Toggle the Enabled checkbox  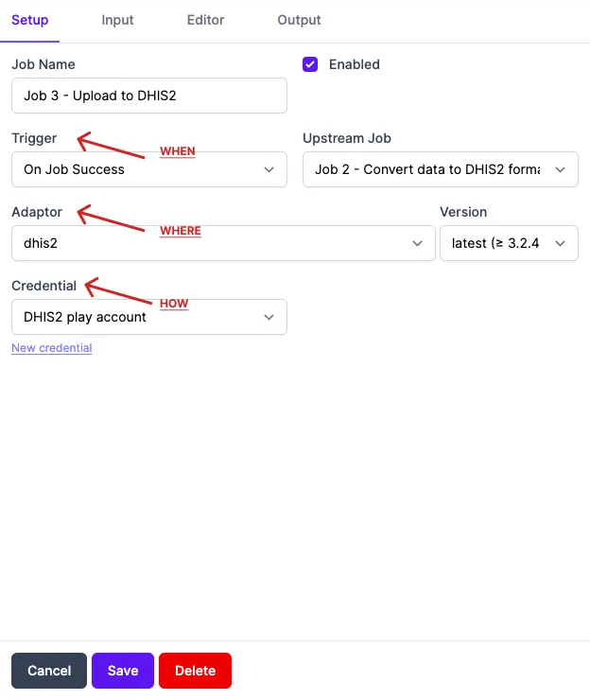(310, 64)
